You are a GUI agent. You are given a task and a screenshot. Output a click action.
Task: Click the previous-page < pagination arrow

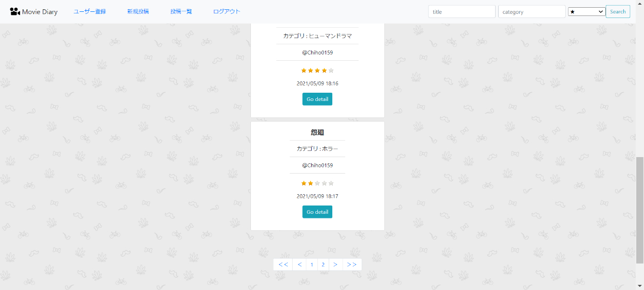(299, 265)
